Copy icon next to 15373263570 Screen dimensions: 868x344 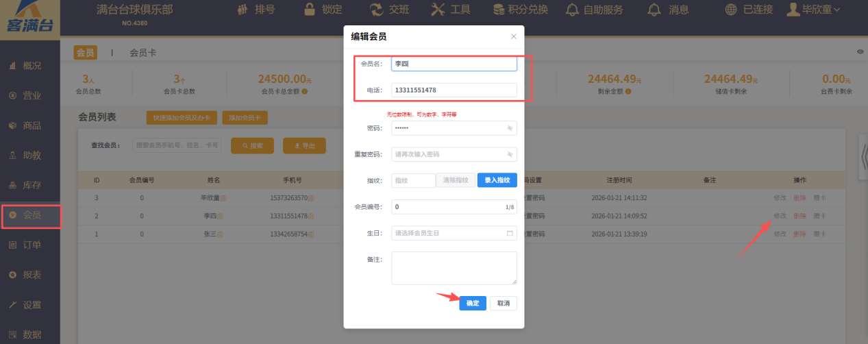(x=310, y=198)
